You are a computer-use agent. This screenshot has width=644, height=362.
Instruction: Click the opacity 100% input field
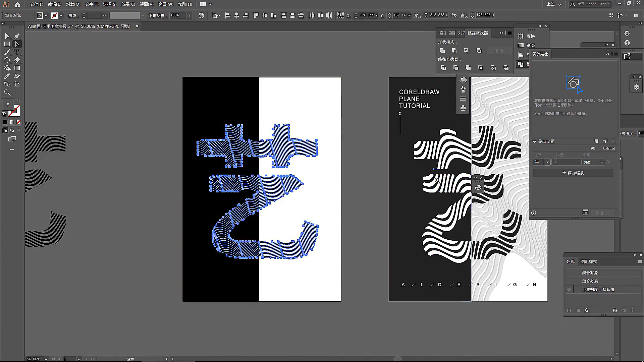[178, 15]
